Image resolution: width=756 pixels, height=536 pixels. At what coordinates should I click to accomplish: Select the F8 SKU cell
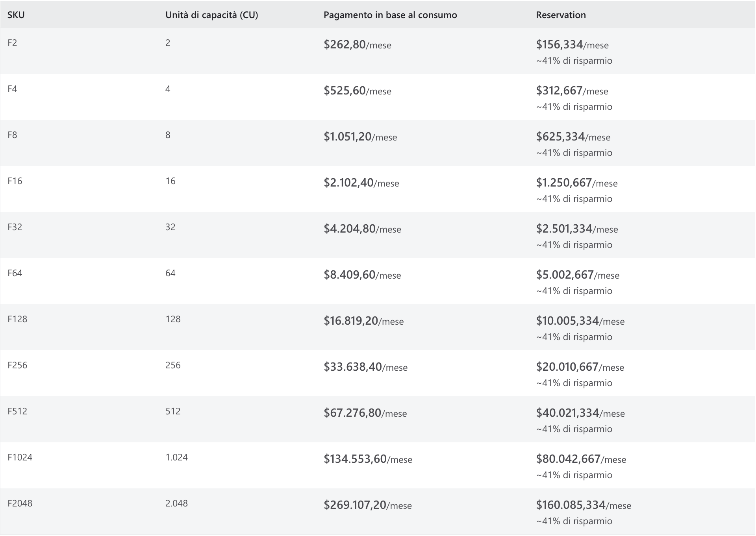12,135
